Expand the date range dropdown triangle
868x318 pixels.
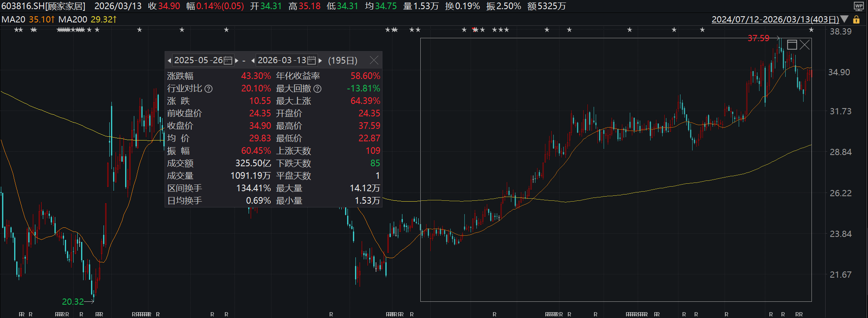tap(844, 19)
